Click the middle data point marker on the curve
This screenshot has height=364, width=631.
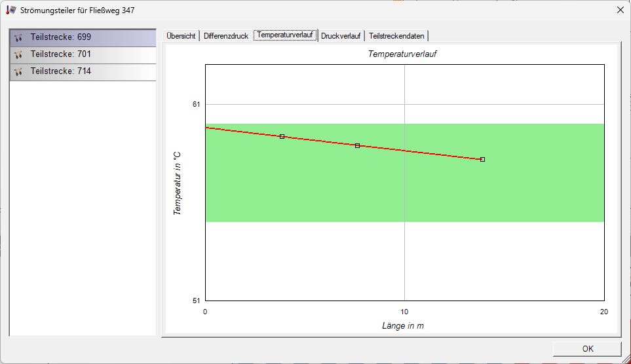(x=357, y=145)
